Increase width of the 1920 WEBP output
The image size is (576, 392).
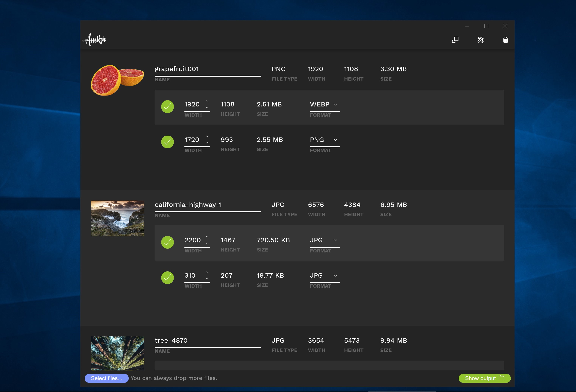pyautogui.click(x=207, y=101)
